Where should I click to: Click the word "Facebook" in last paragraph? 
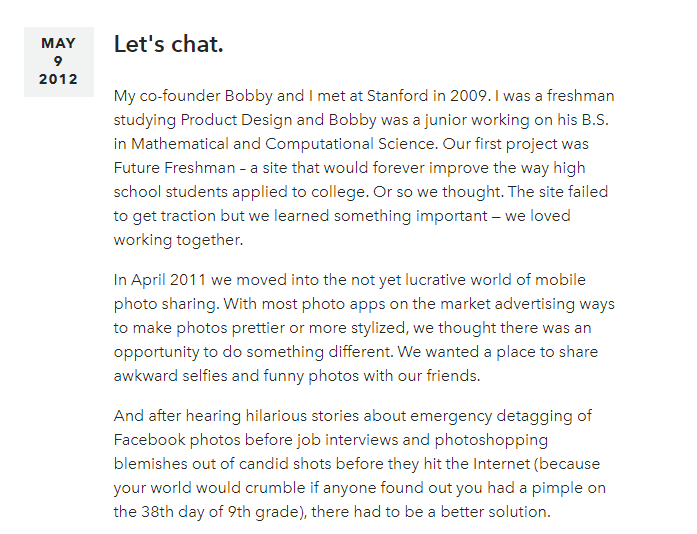[x=149, y=440]
